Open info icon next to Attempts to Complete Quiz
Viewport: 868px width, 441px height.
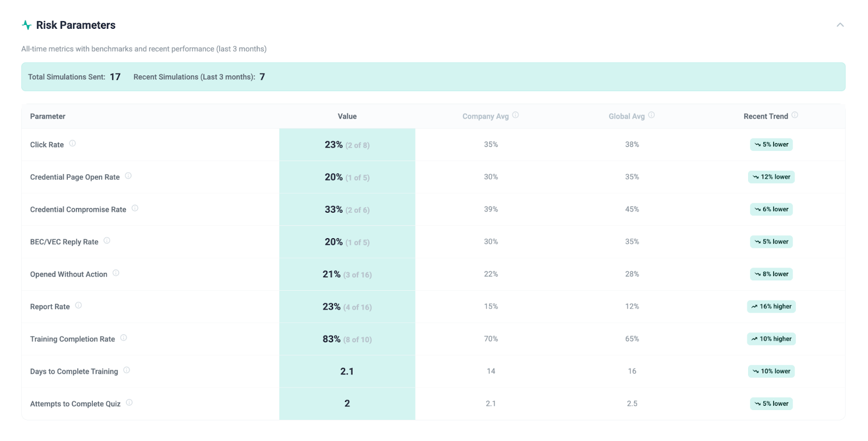pos(129,402)
